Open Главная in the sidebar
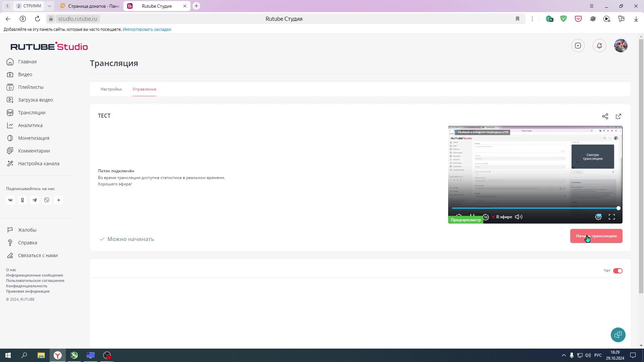This screenshot has height=362, width=644. tap(22, 62)
